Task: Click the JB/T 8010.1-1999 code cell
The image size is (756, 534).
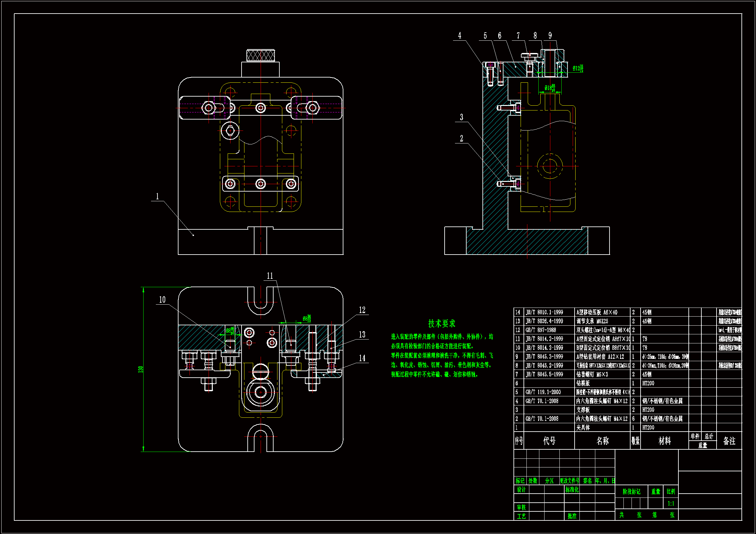Action: (544, 312)
